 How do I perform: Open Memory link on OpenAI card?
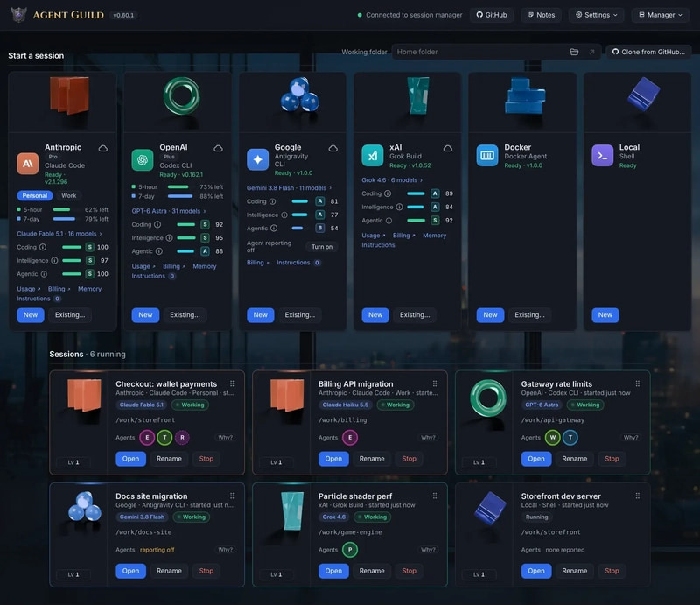[x=205, y=266]
